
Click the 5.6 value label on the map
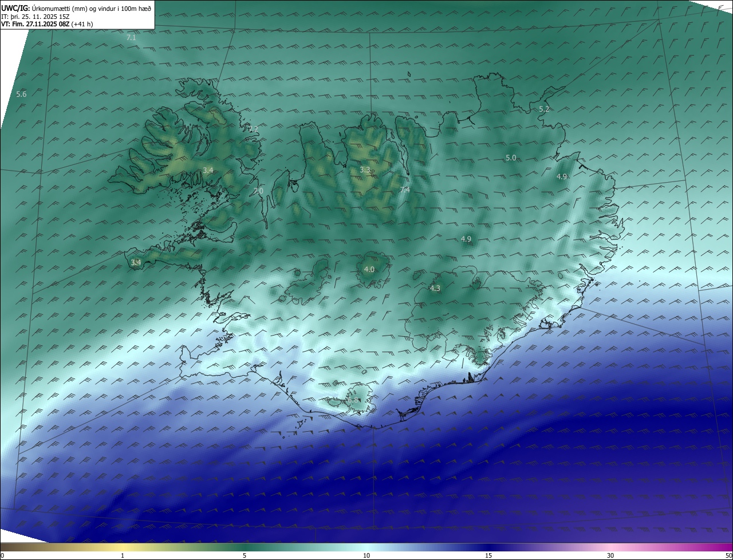21,94
